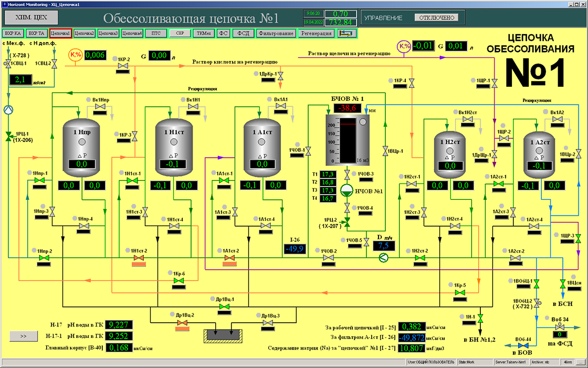Click the orange 1Н1ст-2 valve
The width and height of the screenshot is (588, 368).
tap(139, 258)
